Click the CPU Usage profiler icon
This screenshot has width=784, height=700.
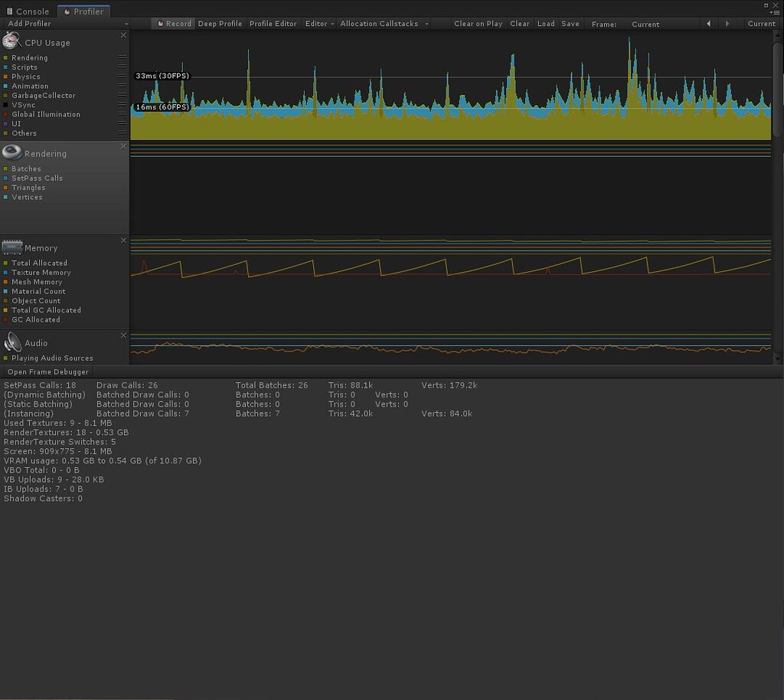(x=11, y=40)
